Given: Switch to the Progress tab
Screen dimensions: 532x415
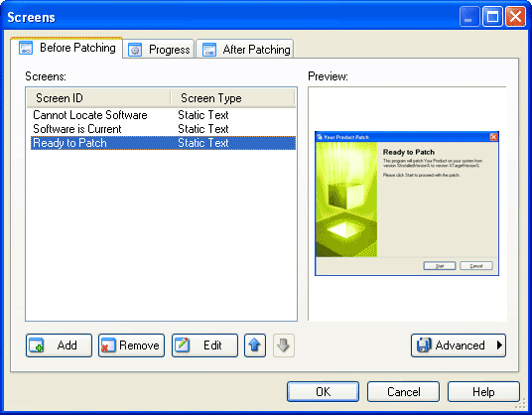Looking at the screenshot, I should (159, 50).
